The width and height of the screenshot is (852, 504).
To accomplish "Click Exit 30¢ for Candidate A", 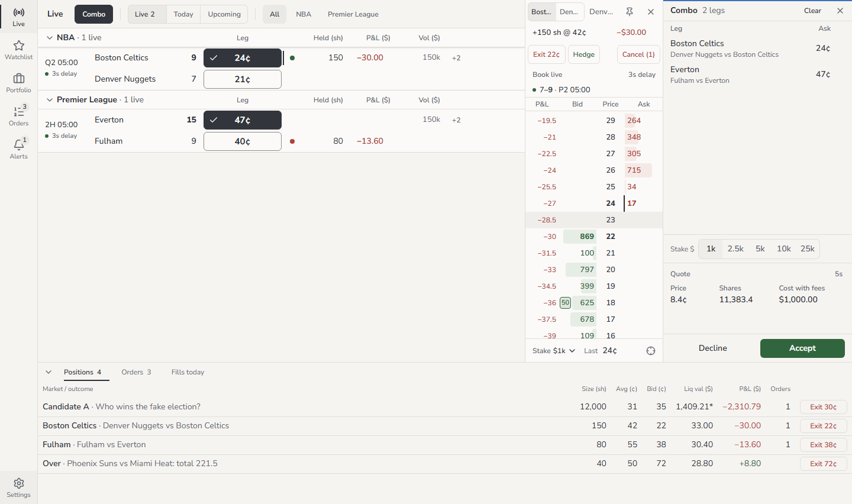I will (823, 407).
